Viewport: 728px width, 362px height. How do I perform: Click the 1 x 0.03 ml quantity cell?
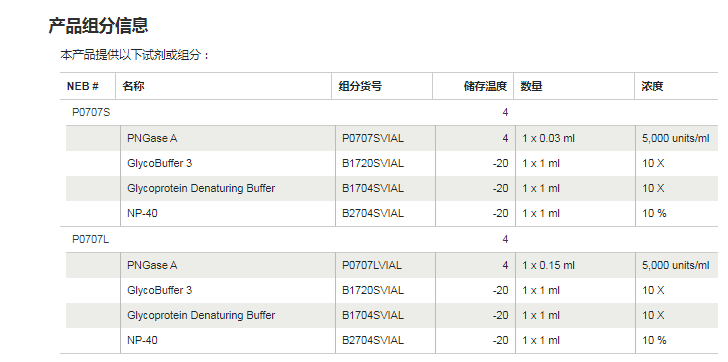[548, 138]
